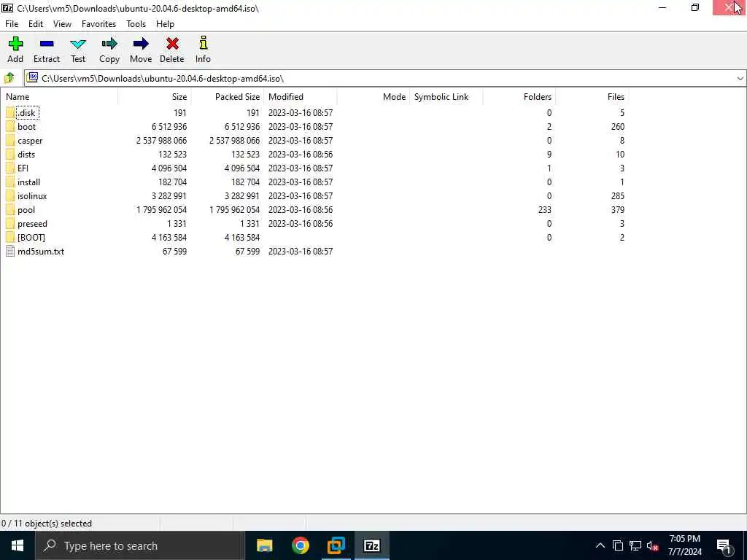Select the EFI folder icon
The image size is (747, 560).
10,168
